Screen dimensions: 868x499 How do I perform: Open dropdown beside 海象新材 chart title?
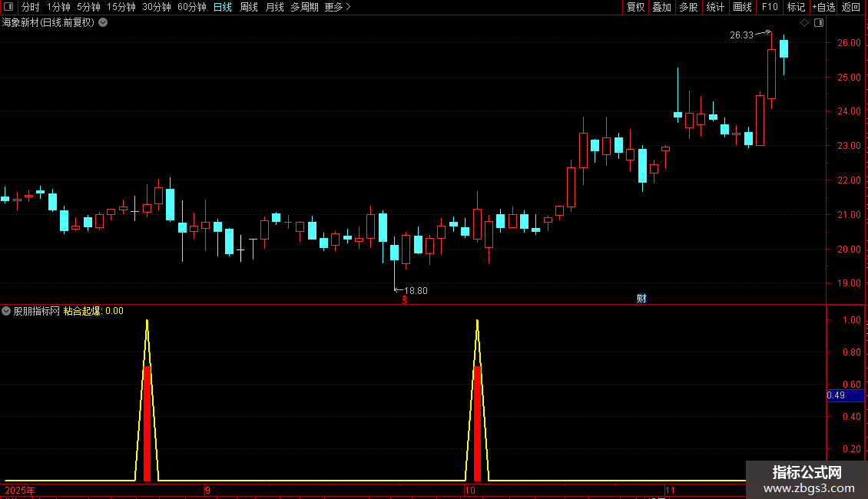pos(103,23)
